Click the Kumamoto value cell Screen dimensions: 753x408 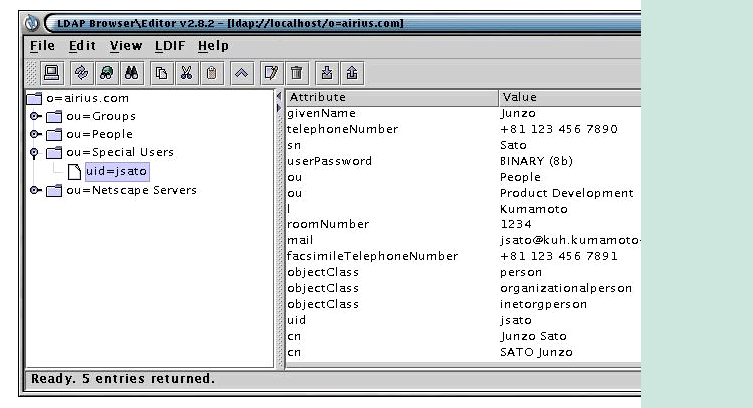point(534,209)
